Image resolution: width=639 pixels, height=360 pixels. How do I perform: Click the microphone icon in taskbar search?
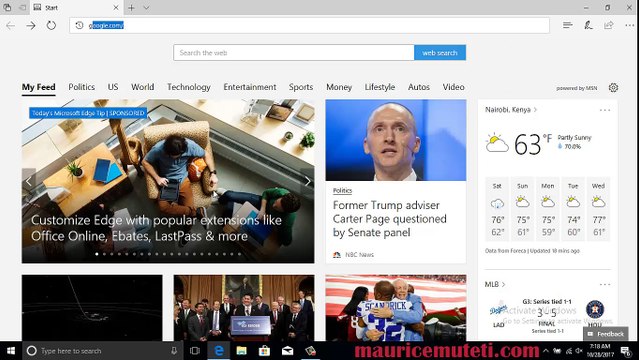[174, 351]
